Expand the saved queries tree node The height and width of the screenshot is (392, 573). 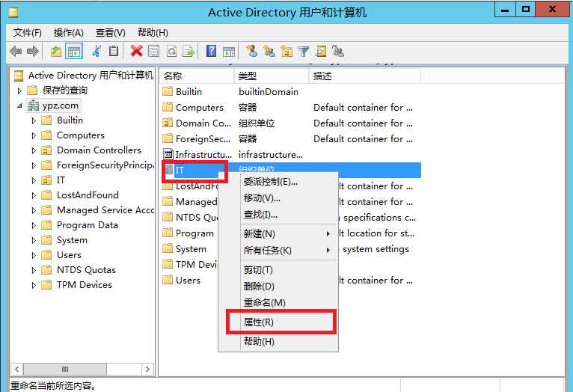(19, 91)
